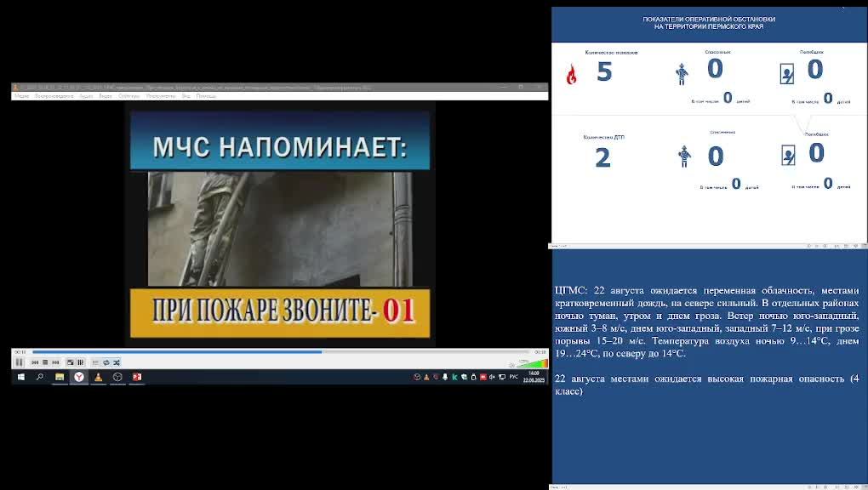The width and height of the screenshot is (868, 490).
Task: Select fires count value 5
Action: [604, 72]
